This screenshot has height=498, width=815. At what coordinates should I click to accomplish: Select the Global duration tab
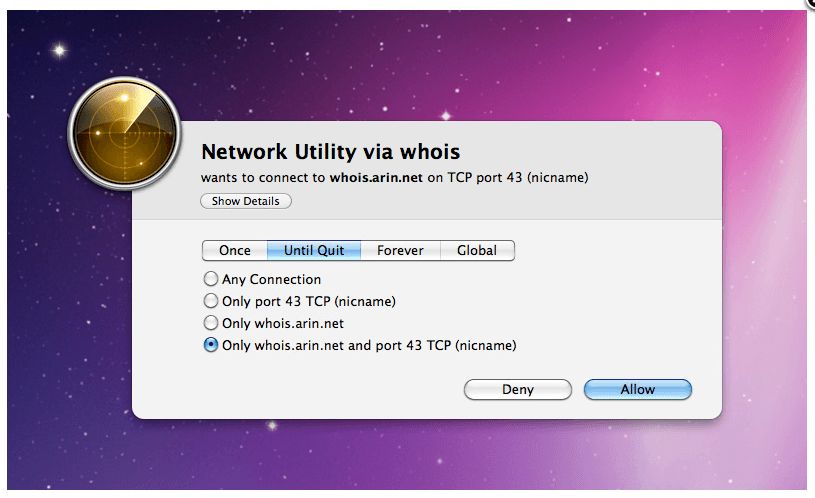477,251
